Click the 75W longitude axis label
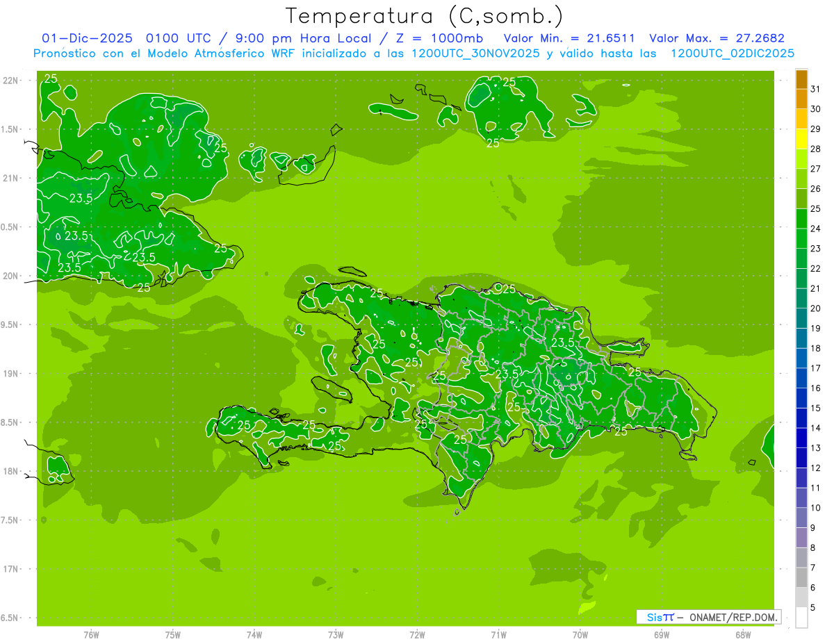834x644 pixels. click(173, 635)
